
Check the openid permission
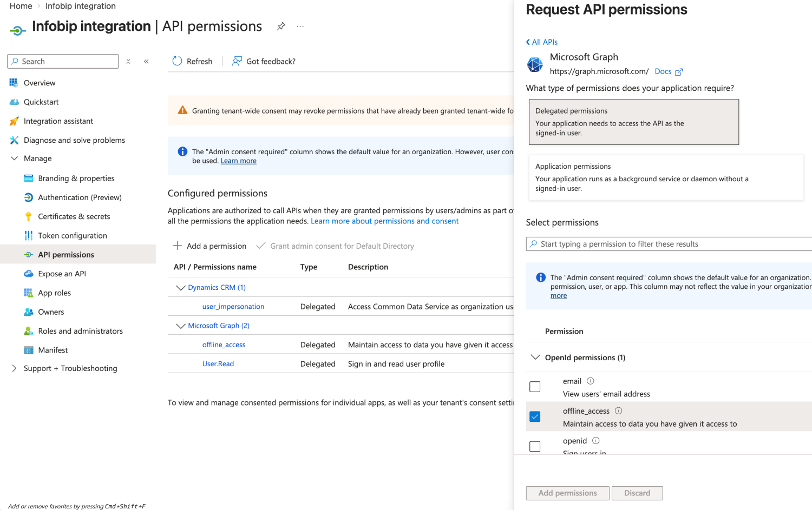(535, 446)
